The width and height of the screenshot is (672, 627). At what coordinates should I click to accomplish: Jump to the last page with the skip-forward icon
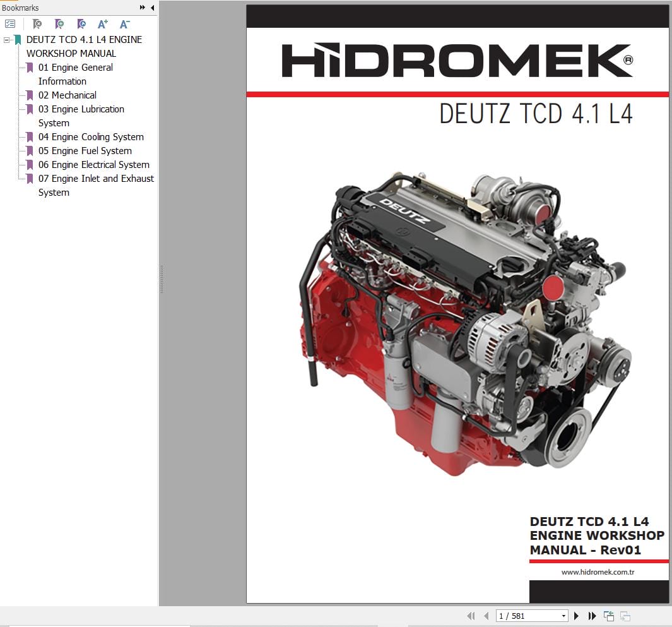pyautogui.click(x=592, y=616)
